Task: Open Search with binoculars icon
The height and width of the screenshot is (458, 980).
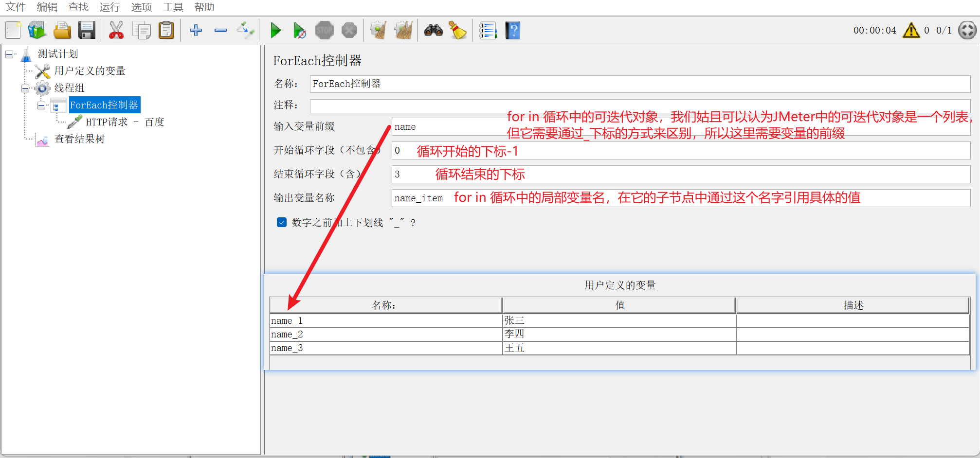Action: 434,30
